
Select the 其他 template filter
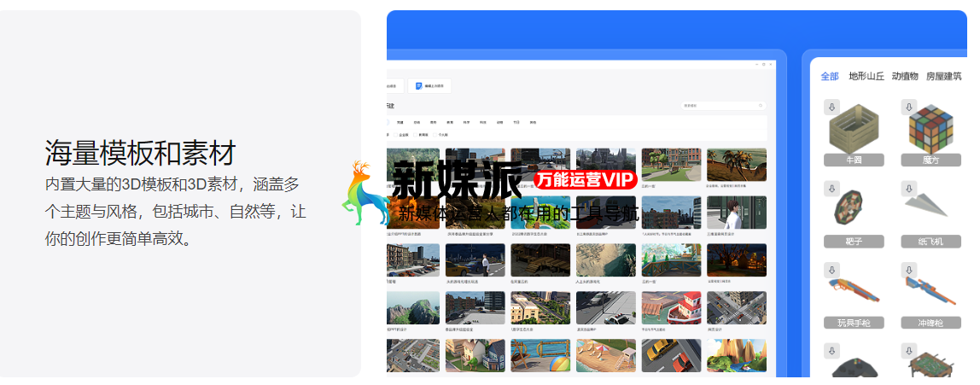[x=534, y=123]
